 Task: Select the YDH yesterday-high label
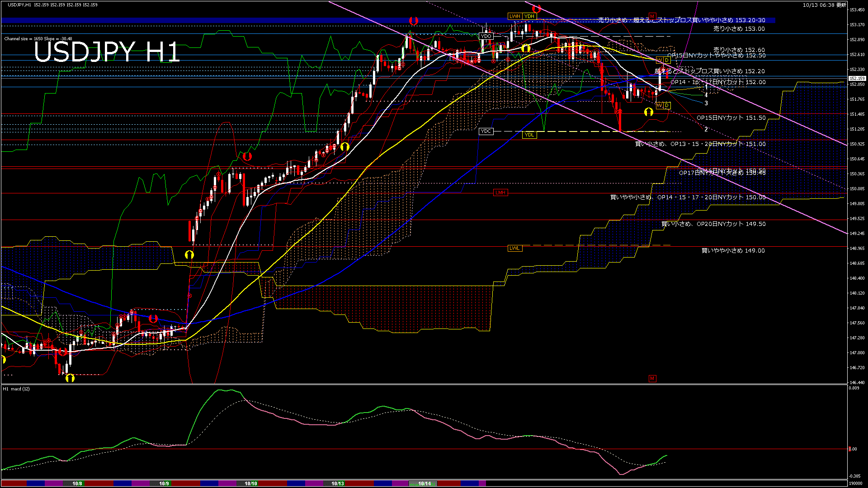tap(529, 16)
